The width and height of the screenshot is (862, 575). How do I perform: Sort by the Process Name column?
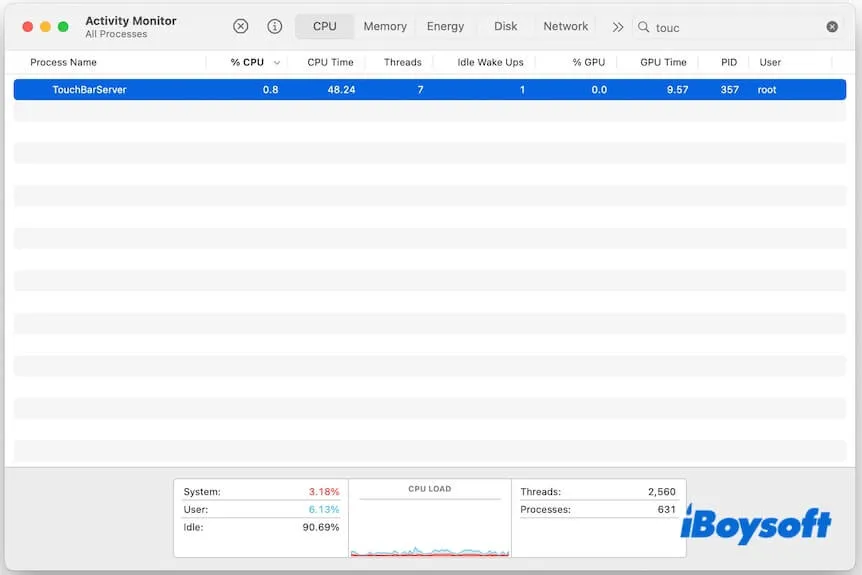[x=64, y=62]
